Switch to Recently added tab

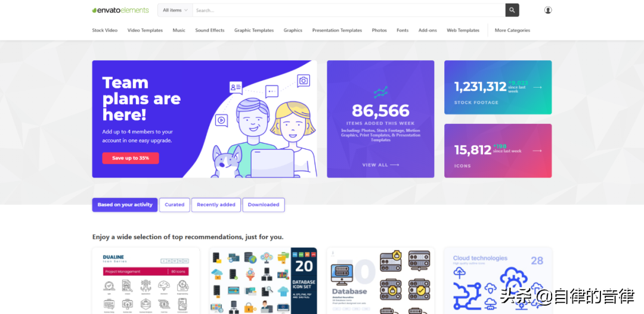(x=216, y=205)
